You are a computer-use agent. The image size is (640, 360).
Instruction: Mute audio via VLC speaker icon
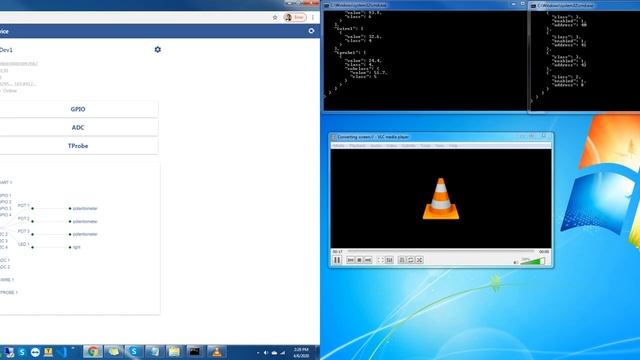point(516,262)
